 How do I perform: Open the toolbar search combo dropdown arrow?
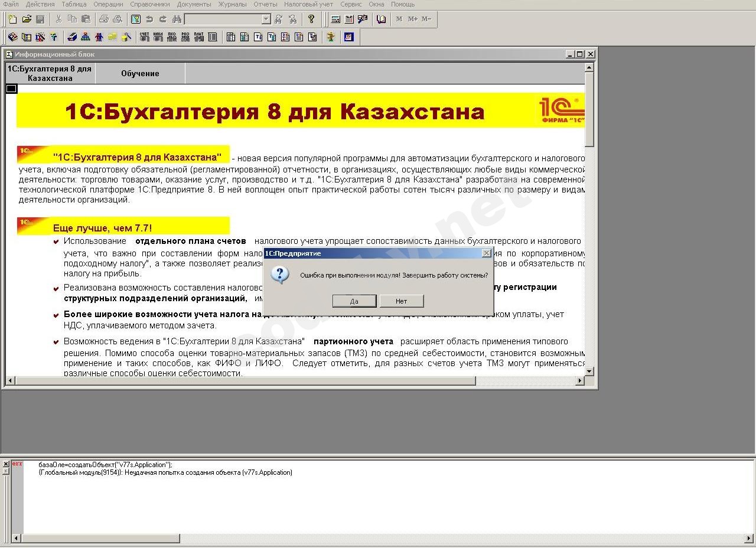(x=266, y=19)
